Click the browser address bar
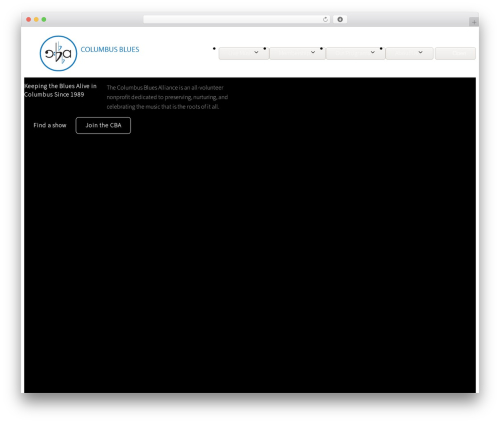This screenshot has height=423, width=500. tap(237, 19)
